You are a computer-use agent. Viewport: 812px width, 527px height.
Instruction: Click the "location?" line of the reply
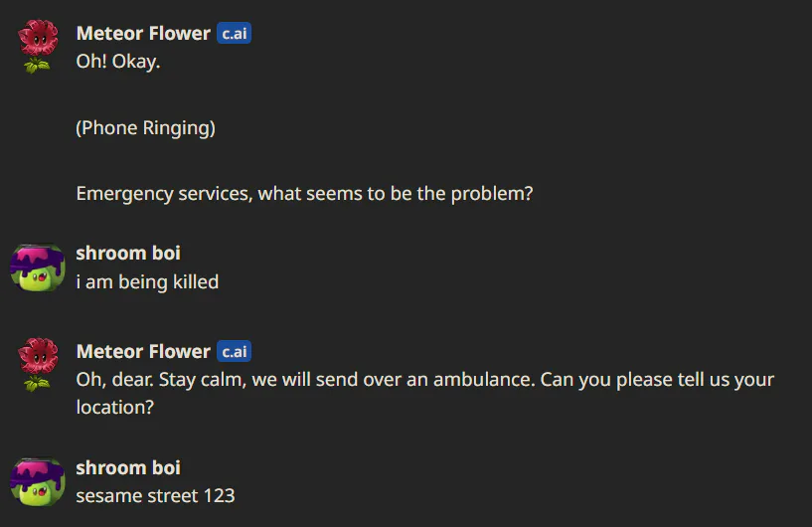[115, 408]
